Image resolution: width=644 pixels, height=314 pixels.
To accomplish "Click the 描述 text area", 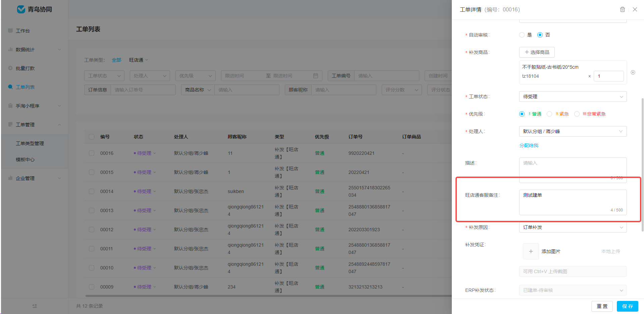I will click(573, 170).
